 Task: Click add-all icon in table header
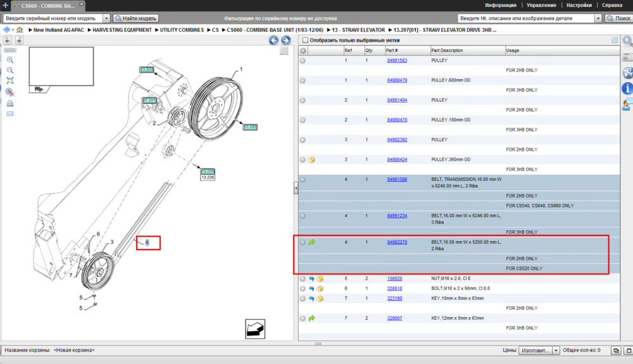[x=303, y=51]
